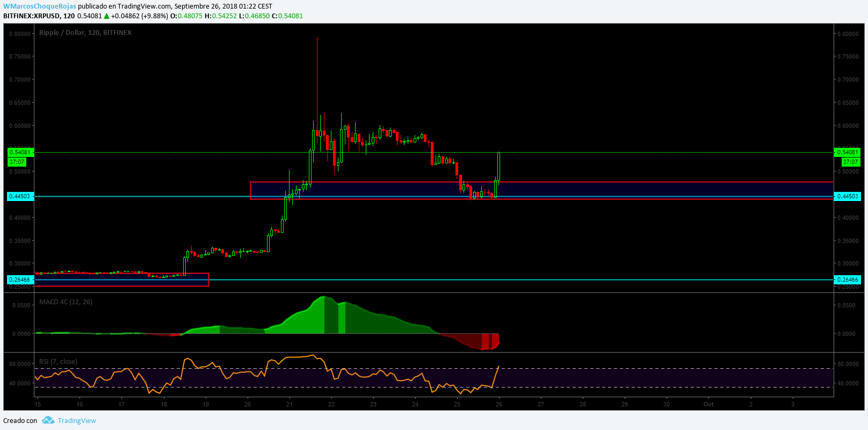868x430 pixels.
Task: Click the 0.60000 right price axis label
Action: click(848, 126)
